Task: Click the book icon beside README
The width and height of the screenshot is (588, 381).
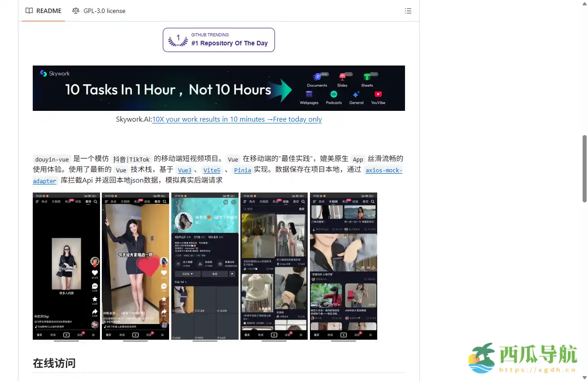Action: click(x=29, y=11)
